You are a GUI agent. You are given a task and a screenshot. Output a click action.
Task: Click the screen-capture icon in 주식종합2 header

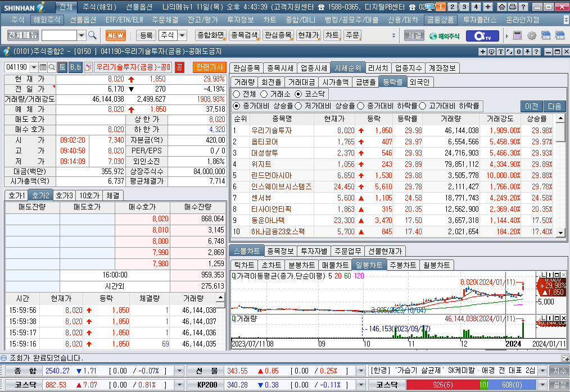(x=491, y=52)
